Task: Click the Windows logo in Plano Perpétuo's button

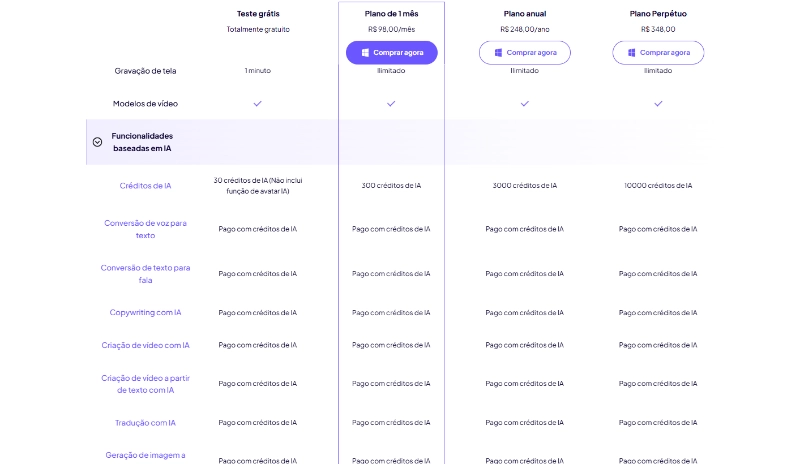Action: point(633,52)
